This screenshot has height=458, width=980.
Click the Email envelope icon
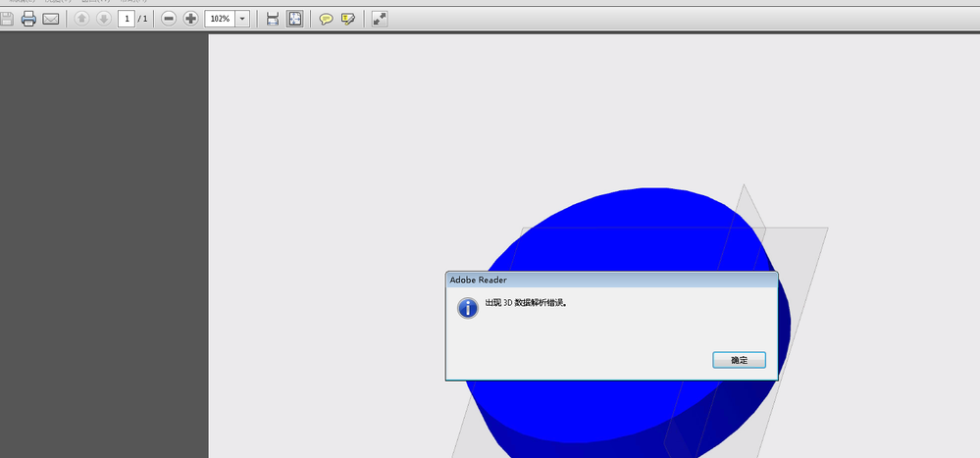click(51, 19)
